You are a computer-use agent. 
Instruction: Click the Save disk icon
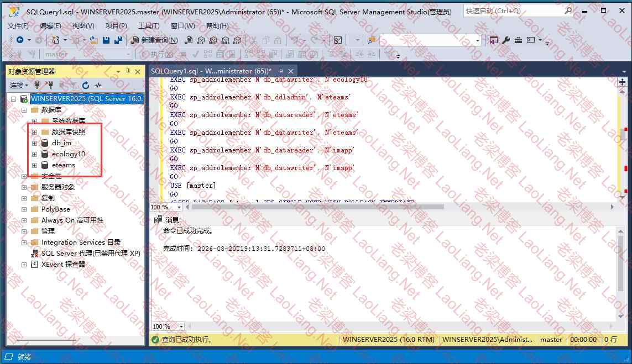[x=106, y=40]
